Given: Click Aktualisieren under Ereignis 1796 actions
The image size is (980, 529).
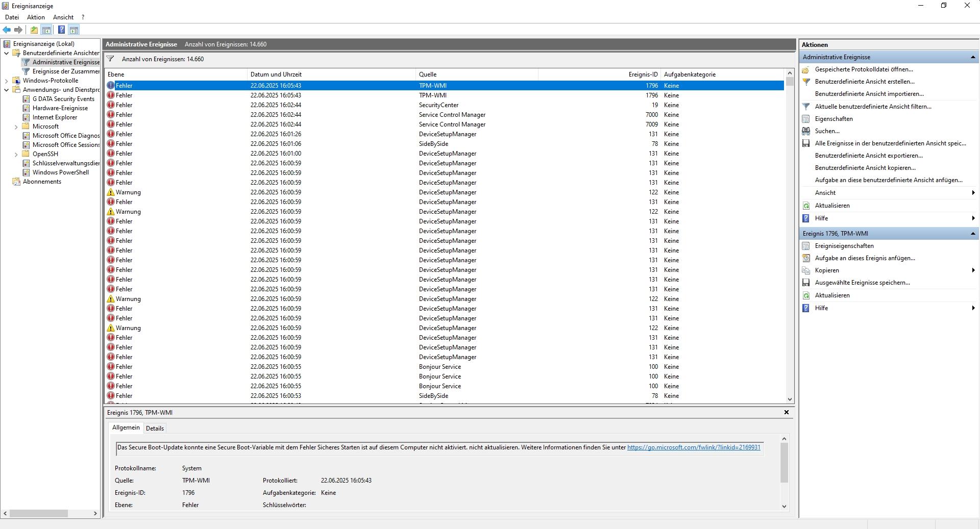Looking at the screenshot, I should tap(832, 295).
